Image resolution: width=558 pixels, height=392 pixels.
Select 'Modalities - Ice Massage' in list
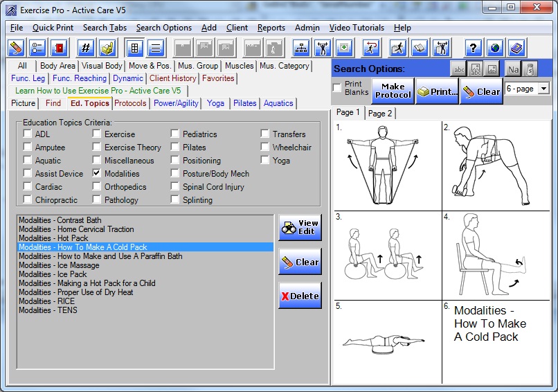point(145,265)
